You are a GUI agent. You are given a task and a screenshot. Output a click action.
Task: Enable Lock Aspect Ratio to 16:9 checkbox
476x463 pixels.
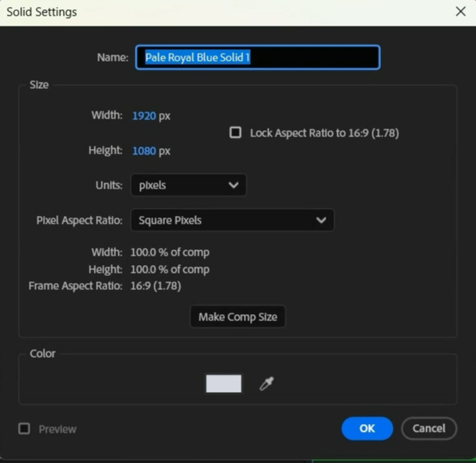point(235,133)
